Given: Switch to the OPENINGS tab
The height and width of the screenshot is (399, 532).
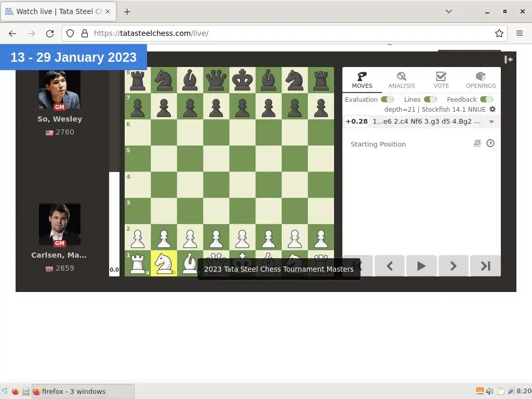Looking at the screenshot, I should (x=481, y=81).
